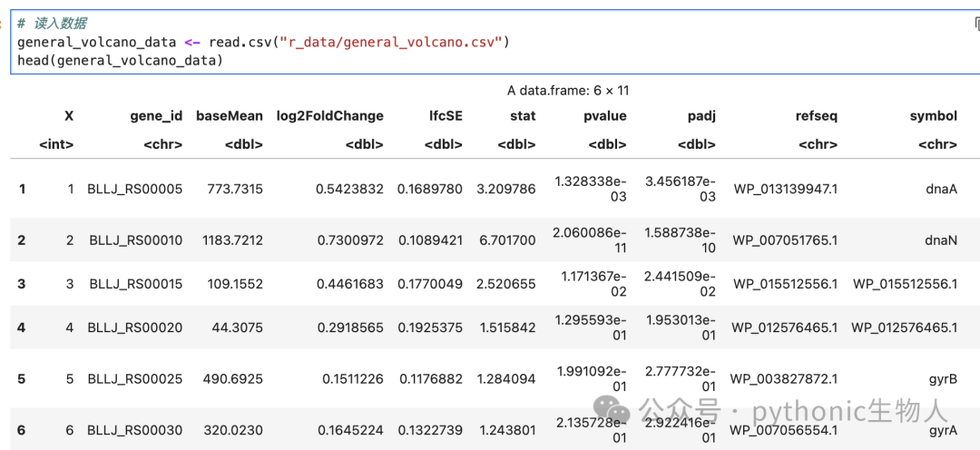Click log2FoldChange value 0.2918565
The height and width of the screenshot is (450, 980).
pos(350,327)
